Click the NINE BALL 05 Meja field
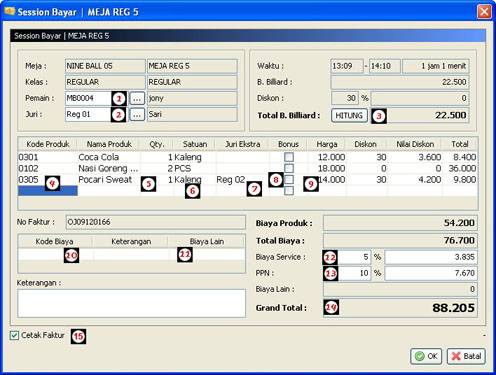The width and height of the screenshot is (496, 375). coord(105,66)
